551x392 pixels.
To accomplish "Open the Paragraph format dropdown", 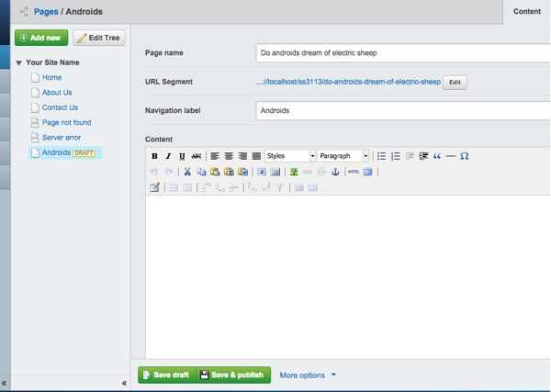I will [343, 156].
